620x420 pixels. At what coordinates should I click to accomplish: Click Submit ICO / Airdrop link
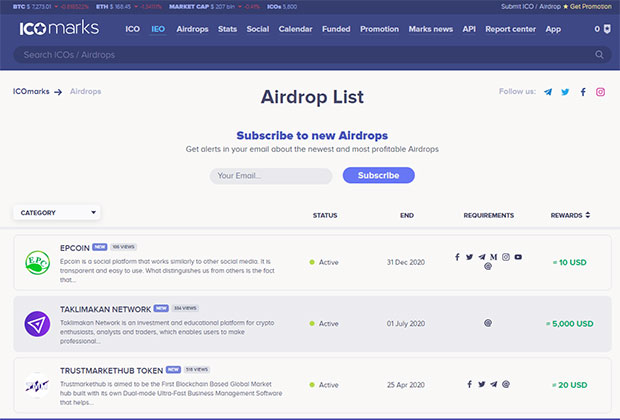[531, 6]
